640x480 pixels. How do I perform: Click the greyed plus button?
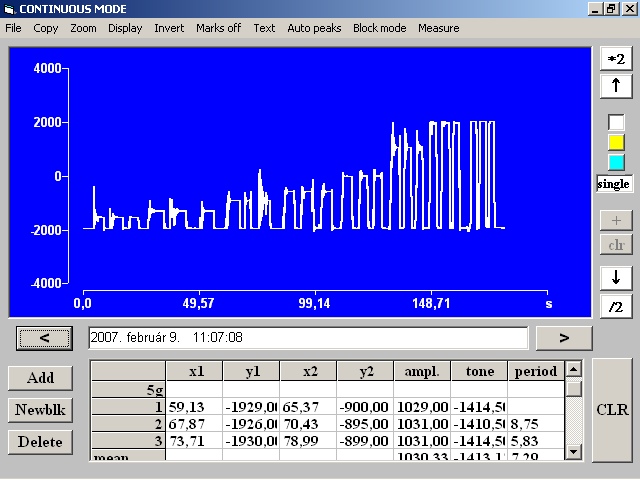tap(616, 221)
